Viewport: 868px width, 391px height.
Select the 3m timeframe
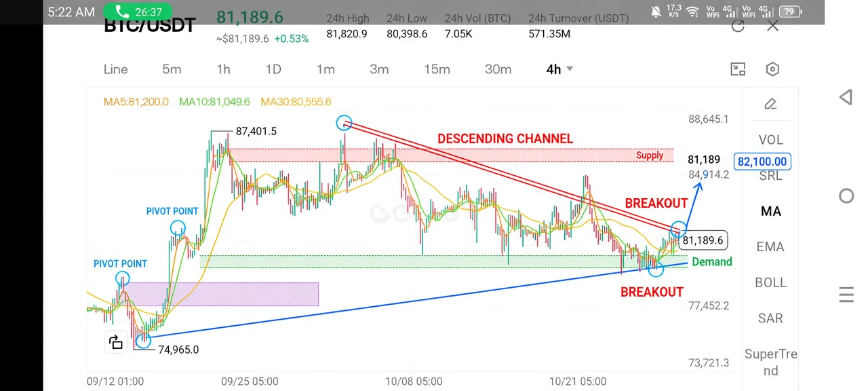pos(379,69)
